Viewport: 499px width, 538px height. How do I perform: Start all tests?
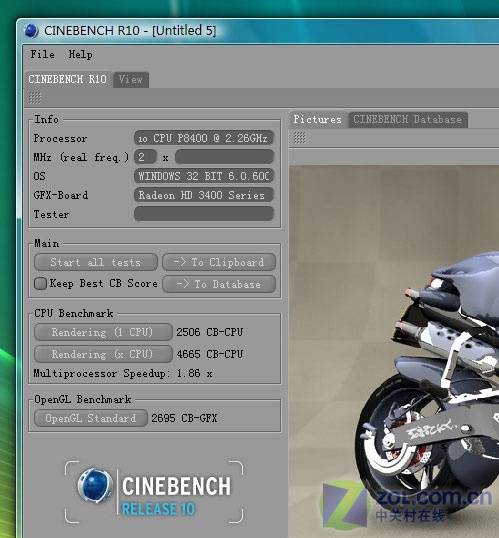pos(96,262)
